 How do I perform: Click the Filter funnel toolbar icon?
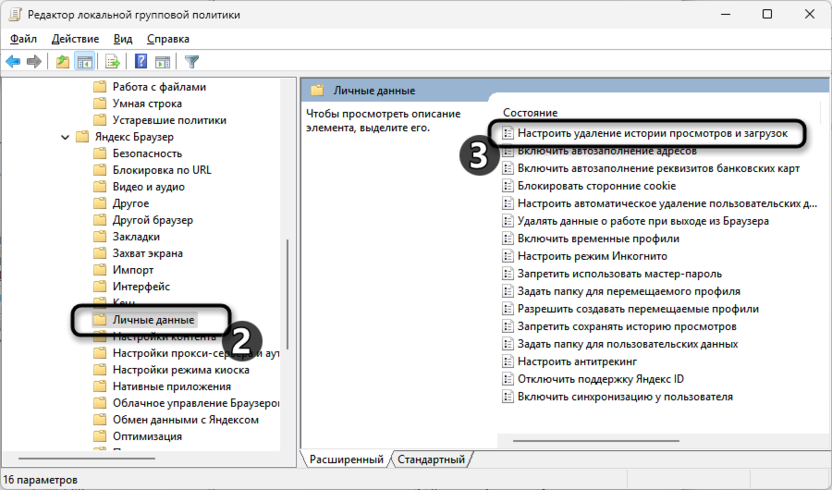(x=192, y=62)
